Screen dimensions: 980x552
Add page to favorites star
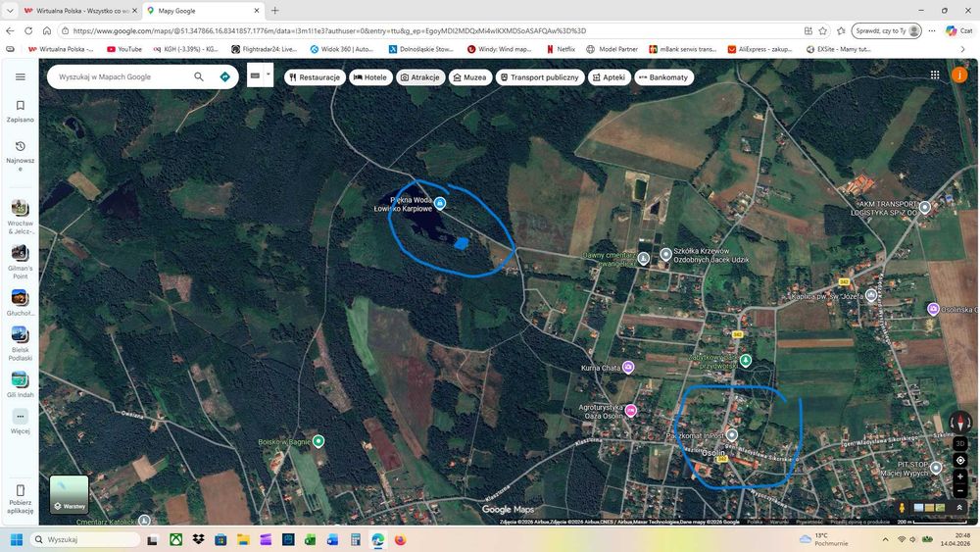click(x=823, y=30)
